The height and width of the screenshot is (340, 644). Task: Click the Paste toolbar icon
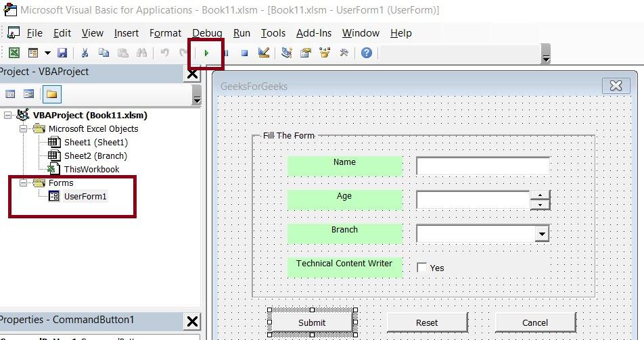click(x=123, y=53)
